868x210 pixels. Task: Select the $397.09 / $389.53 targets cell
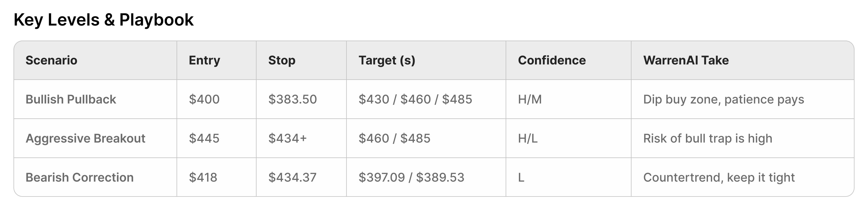pos(411,178)
